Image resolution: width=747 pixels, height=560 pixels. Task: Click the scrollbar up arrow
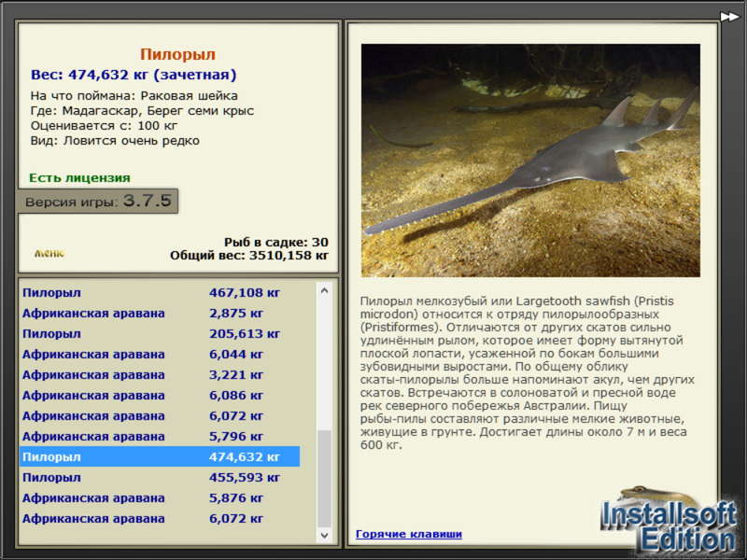click(x=324, y=290)
